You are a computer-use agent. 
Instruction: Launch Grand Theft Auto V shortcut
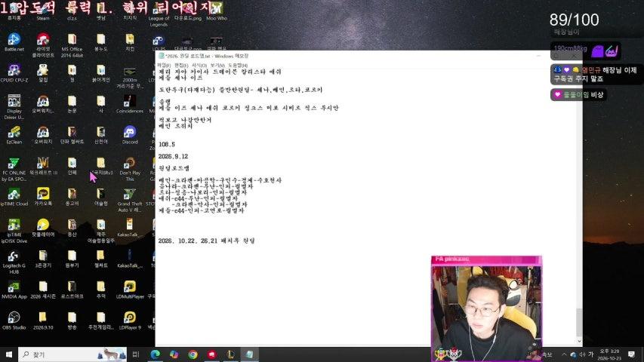[130, 200]
